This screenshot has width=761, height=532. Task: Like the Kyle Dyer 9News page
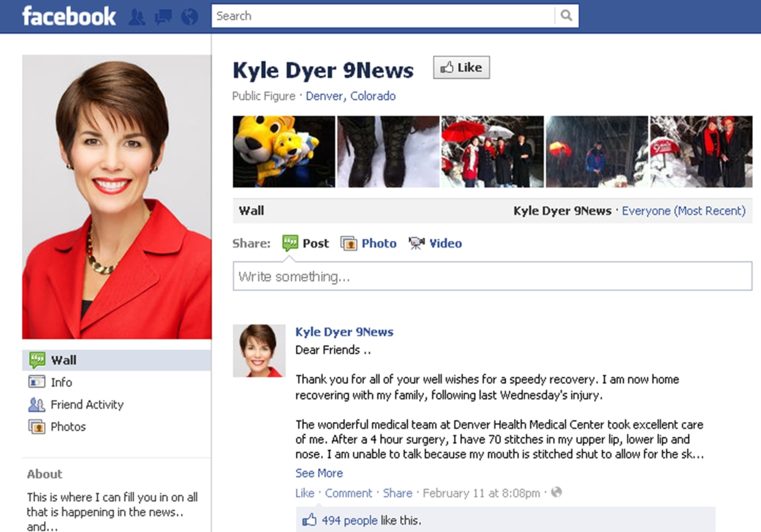(462, 67)
